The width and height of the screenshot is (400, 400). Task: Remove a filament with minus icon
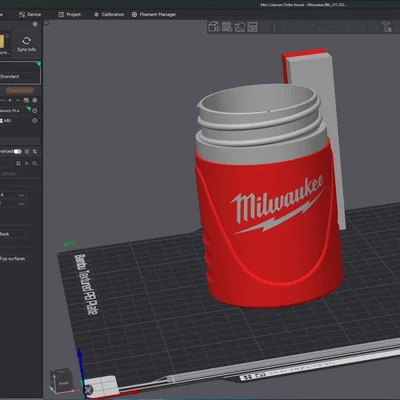[x=18, y=100]
